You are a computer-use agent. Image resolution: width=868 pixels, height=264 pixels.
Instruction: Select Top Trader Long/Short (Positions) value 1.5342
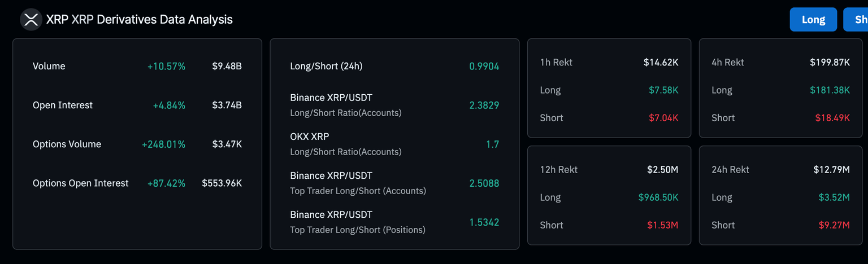[484, 222]
